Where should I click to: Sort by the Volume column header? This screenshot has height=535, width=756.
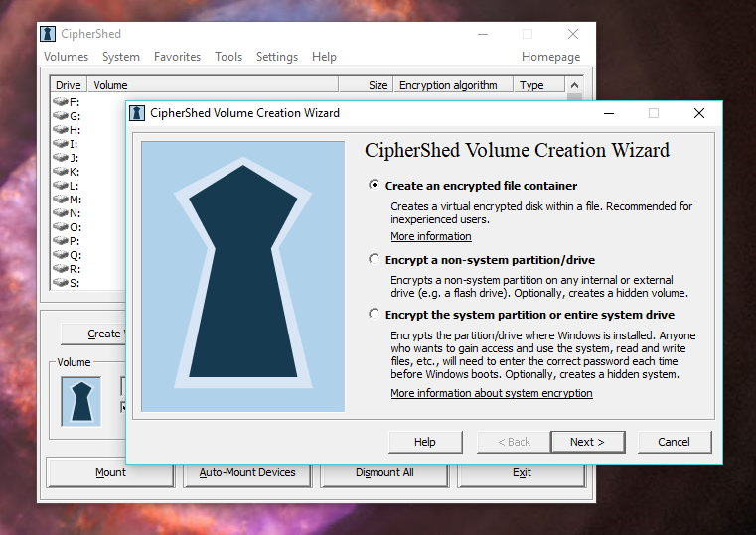213,85
